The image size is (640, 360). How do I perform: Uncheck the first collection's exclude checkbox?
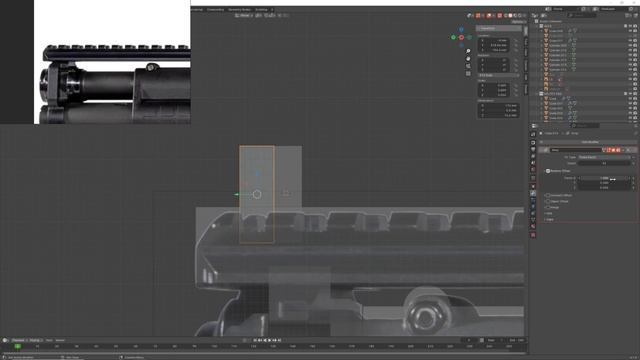pos(626,26)
